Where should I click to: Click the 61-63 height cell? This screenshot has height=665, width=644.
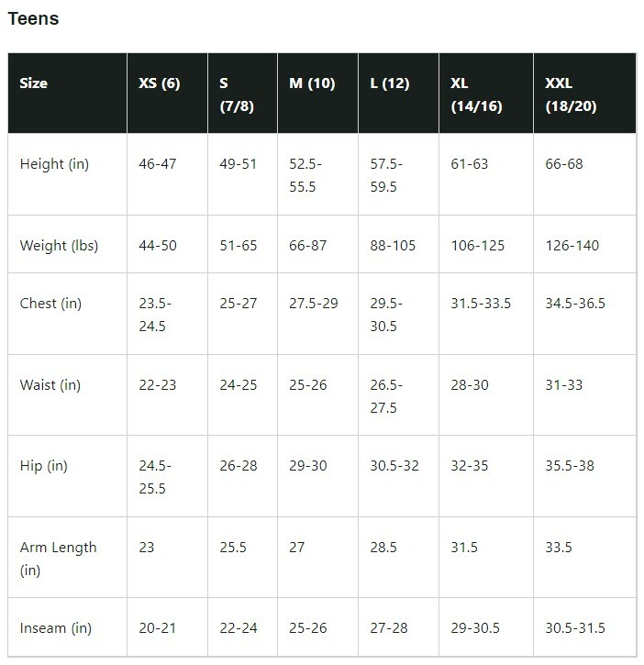tap(470, 164)
